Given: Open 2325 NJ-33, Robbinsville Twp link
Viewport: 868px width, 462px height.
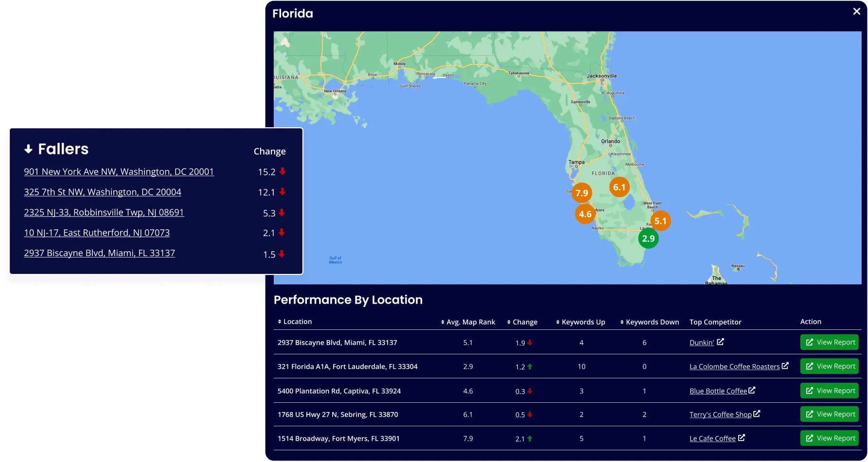Looking at the screenshot, I should click(104, 212).
